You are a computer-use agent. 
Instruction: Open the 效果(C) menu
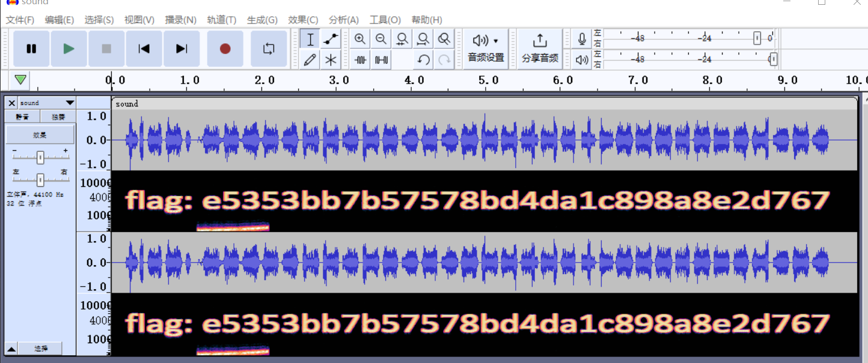[x=303, y=20]
